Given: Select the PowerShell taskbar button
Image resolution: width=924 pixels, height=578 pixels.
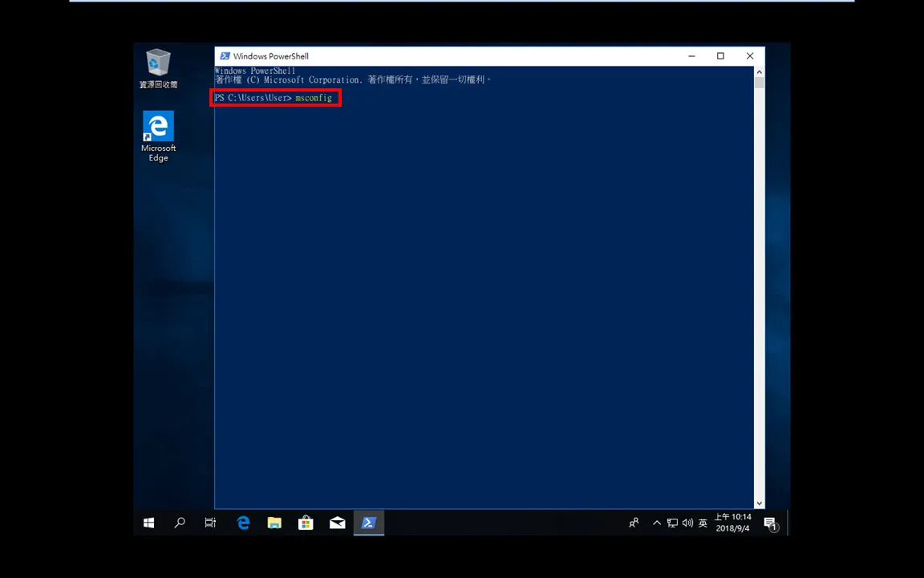Looking at the screenshot, I should [369, 523].
